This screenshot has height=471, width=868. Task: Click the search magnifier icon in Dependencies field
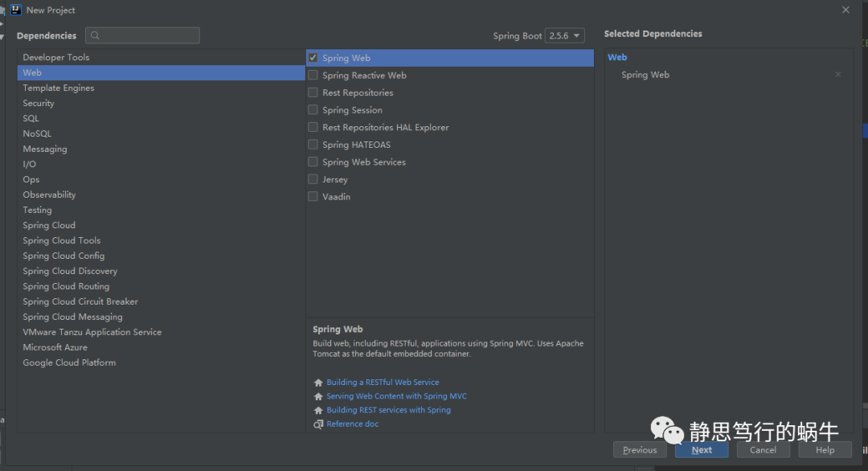(x=95, y=35)
